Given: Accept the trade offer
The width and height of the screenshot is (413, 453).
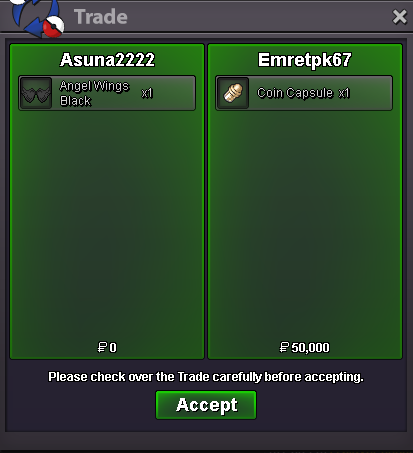Looking at the screenshot, I should point(206,405).
